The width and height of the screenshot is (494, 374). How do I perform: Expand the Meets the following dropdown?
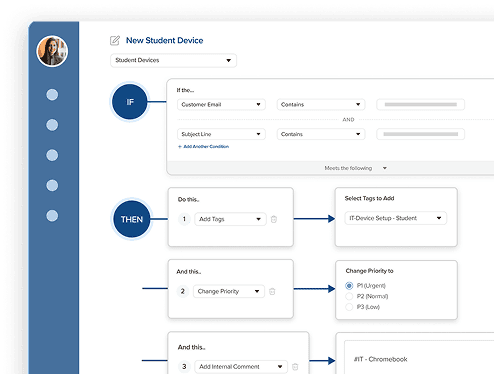point(355,168)
